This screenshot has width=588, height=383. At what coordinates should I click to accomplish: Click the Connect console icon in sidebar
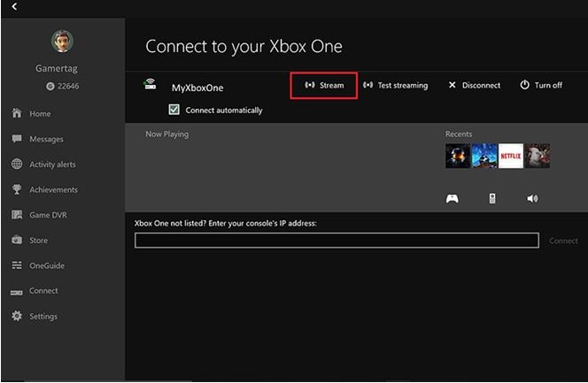click(x=17, y=292)
